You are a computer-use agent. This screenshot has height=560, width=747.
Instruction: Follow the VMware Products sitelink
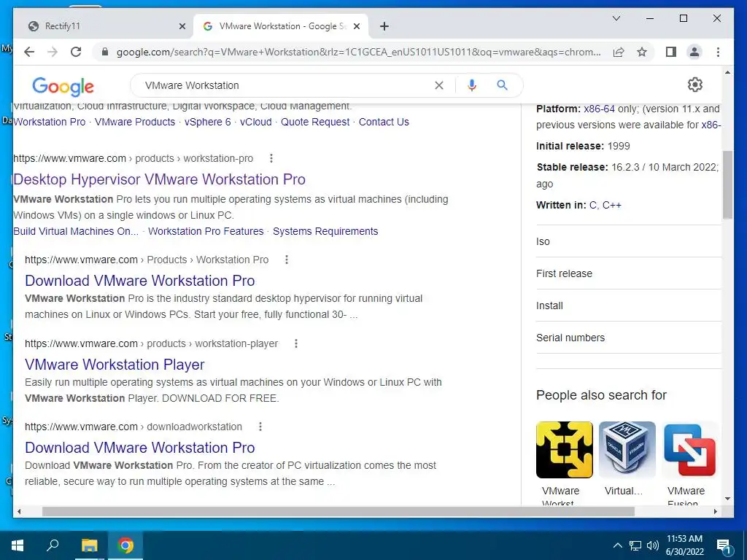tap(135, 122)
